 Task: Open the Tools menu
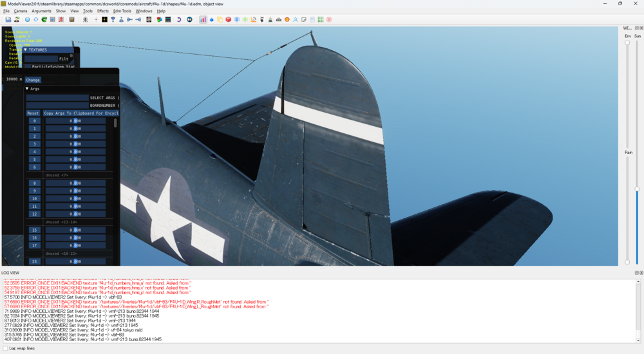pos(88,11)
